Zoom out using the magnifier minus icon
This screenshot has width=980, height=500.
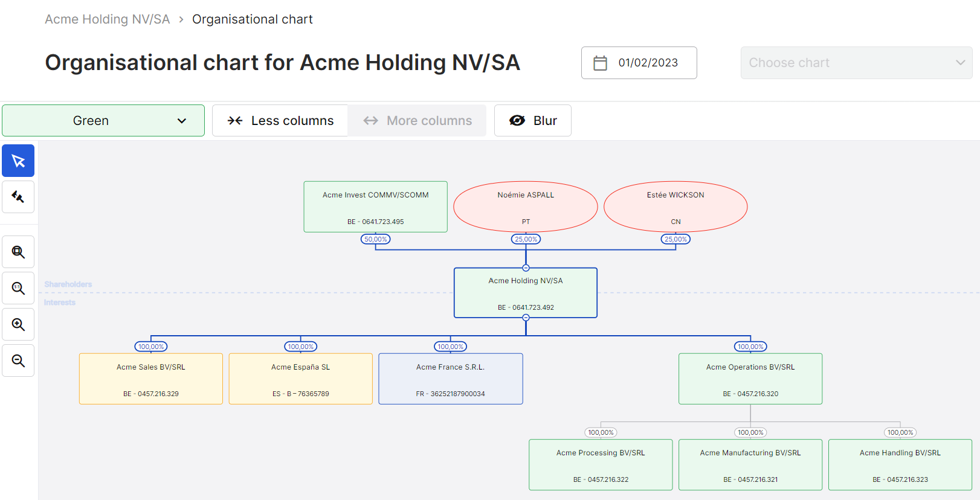click(18, 361)
